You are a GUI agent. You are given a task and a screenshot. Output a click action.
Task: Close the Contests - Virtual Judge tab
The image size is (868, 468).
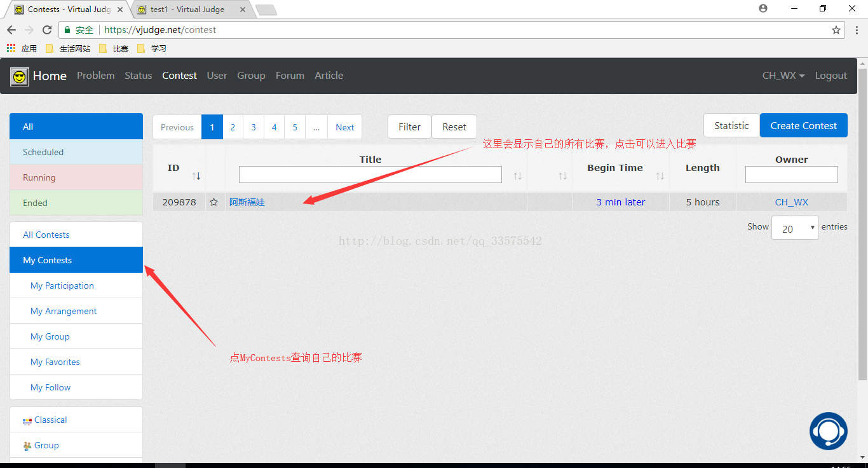click(120, 10)
